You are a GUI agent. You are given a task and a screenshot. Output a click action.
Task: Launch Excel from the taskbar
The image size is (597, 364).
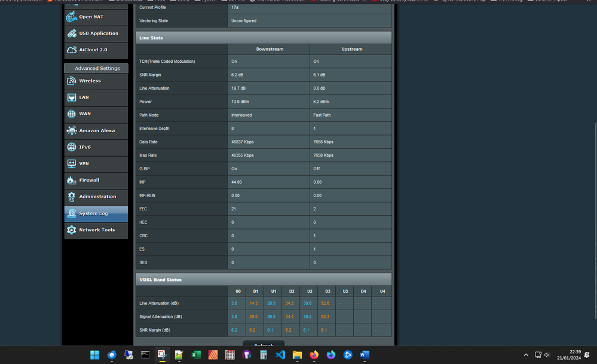[195, 355]
